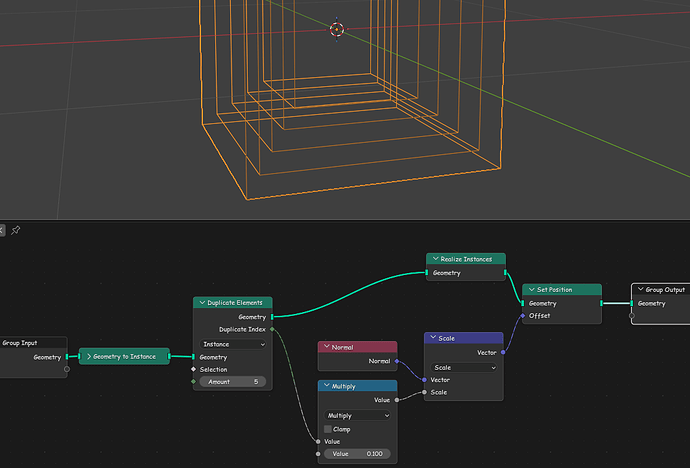Open the Instance domain dropdown
The height and width of the screenshot is (468, 690).
tap(233, 344)
